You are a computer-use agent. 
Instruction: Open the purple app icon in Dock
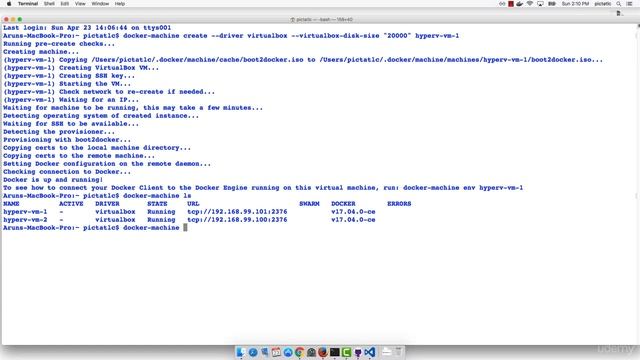(358, 352)
